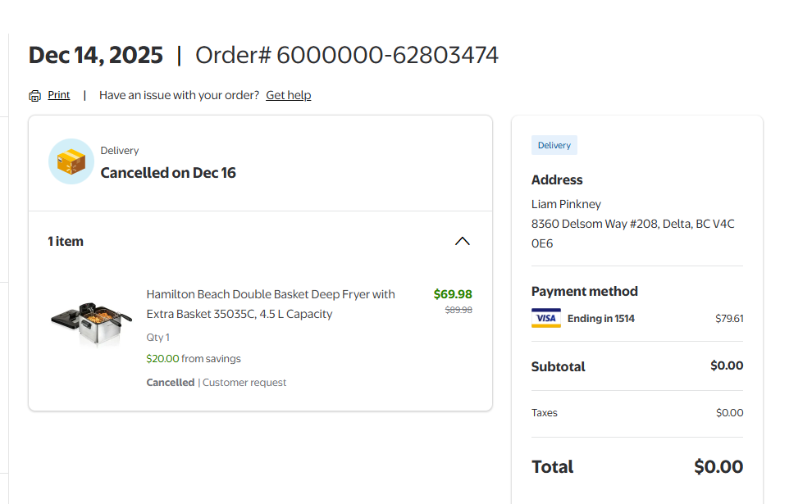This screenshot has height=504, width=812.
Task: Collapse the 1 item section chevron
Action: coord(463,241)
